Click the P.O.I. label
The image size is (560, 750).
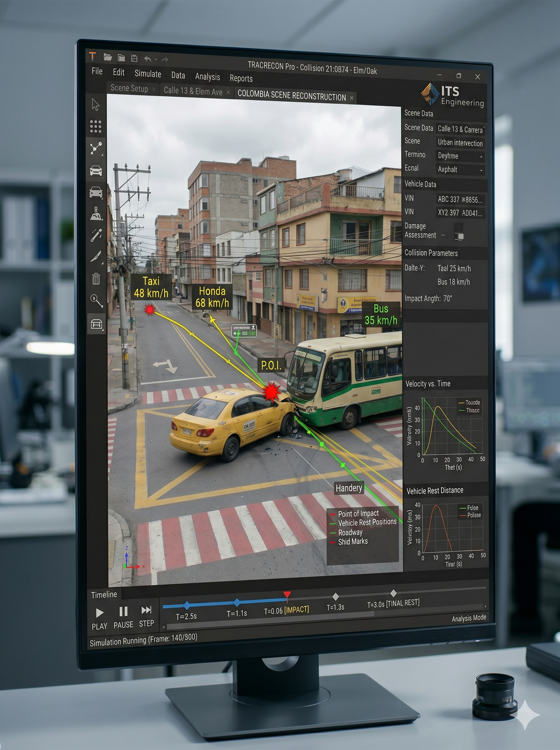271,365
